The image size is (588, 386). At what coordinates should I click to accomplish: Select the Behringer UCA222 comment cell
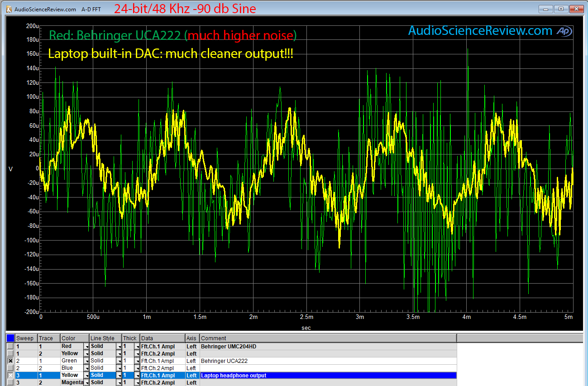click(328, 361)
